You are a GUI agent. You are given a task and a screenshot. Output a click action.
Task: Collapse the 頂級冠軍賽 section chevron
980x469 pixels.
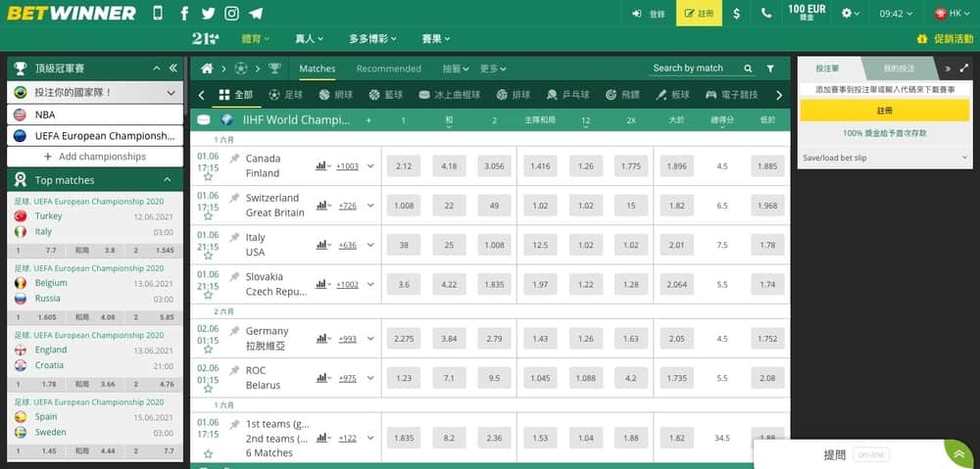[157, 69]
